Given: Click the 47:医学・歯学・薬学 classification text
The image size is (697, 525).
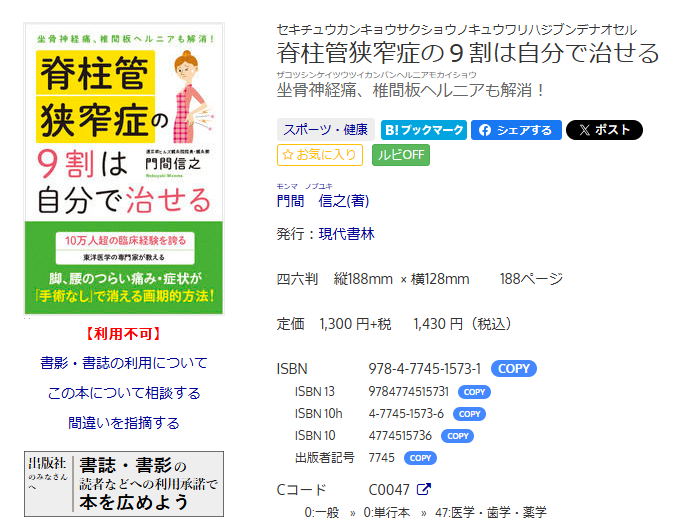Looking at the screenshot, I should tap(491, 513).
